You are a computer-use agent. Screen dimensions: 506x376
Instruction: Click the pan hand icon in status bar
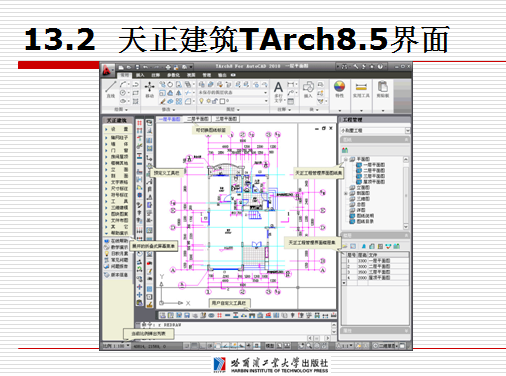click(x=301, y=346)
